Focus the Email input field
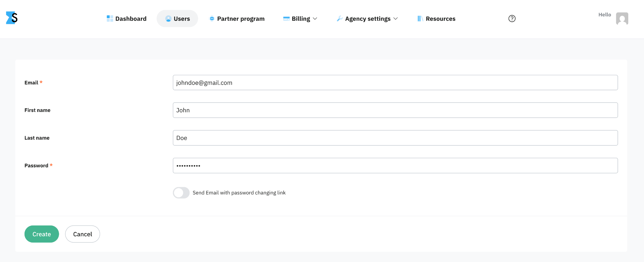Screen dimensions: 644x262 click(395, 82)
